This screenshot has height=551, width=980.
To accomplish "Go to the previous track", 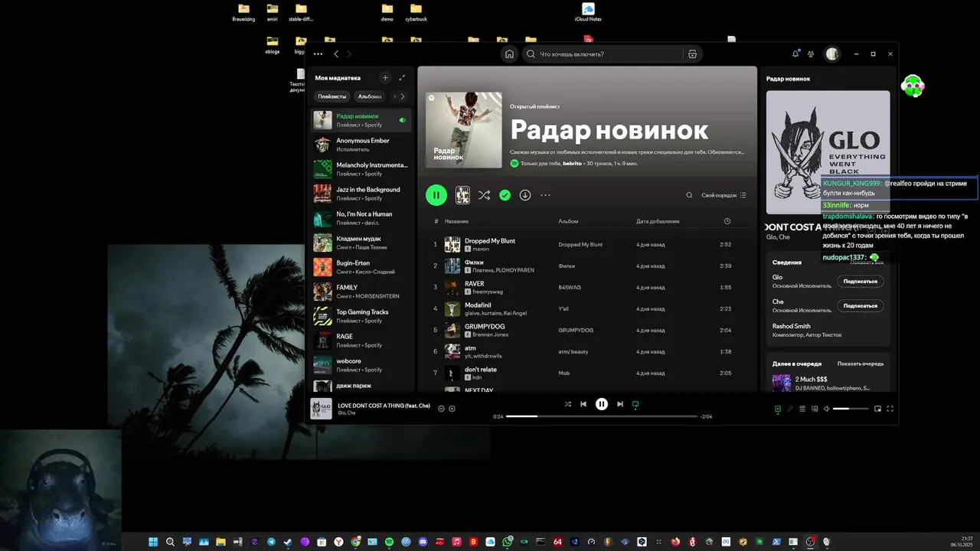I will [x=583, y=404].
